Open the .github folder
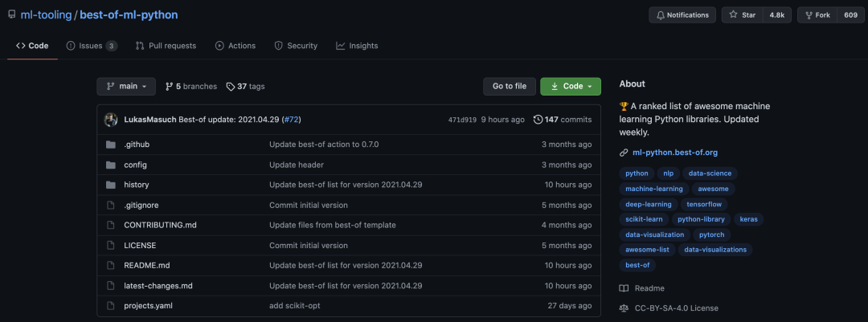 (137, 145)
